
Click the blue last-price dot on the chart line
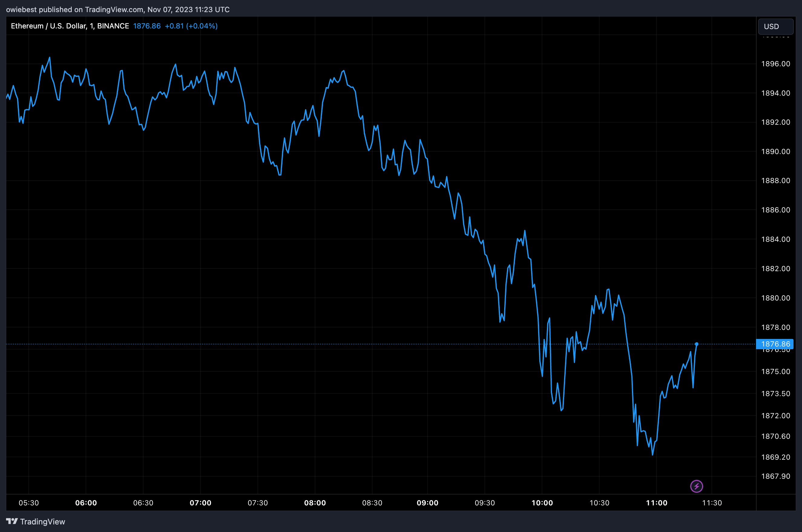point(696,344)
